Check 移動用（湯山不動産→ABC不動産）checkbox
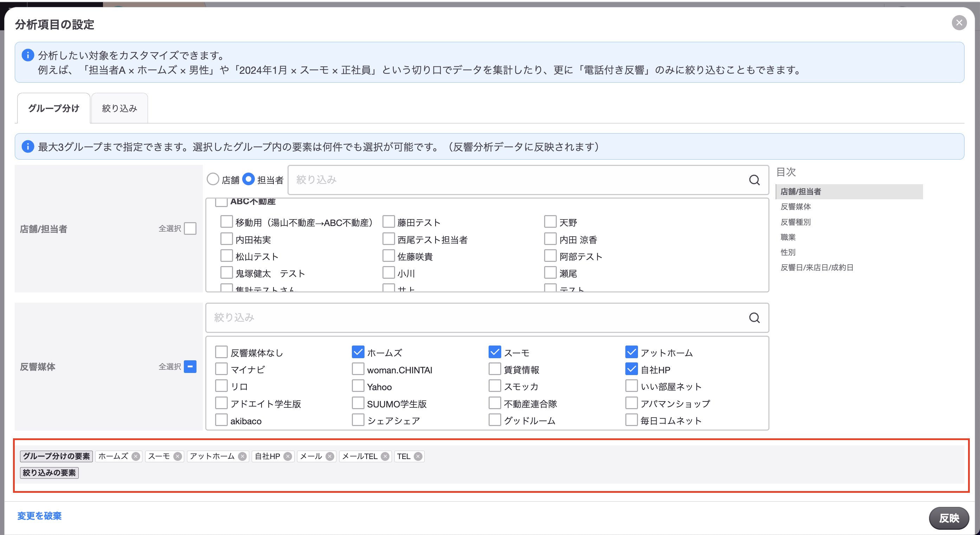The height and width of the screenshot is (535, 980). tap(226, 222)
